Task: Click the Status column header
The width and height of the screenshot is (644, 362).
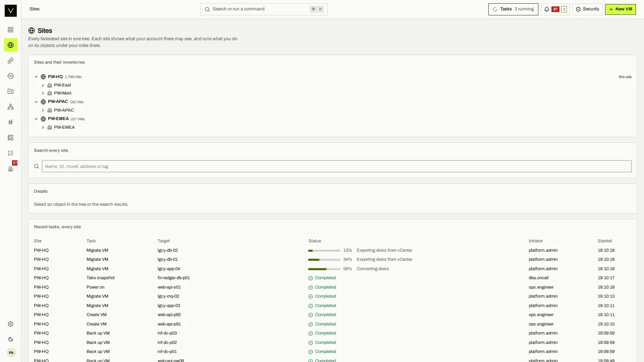Action: coord(314,241)
